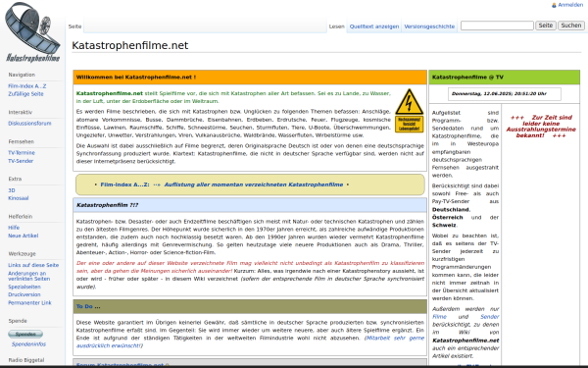Click the user icon beside Anmelden
The width and height of the screenshot is (588, 368).
(x=554, y=5)
